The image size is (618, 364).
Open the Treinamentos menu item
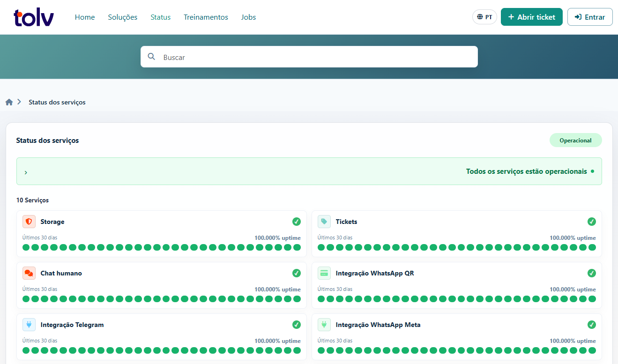pos(206,17)
